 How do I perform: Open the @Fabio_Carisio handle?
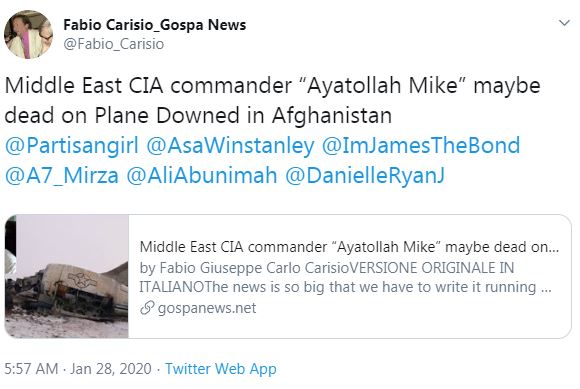(114, 44)
